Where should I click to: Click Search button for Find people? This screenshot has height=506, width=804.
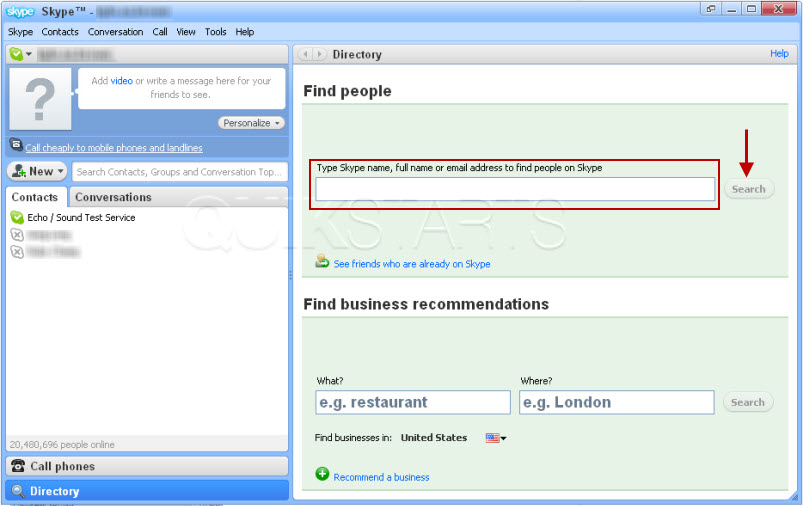point(749,189)
